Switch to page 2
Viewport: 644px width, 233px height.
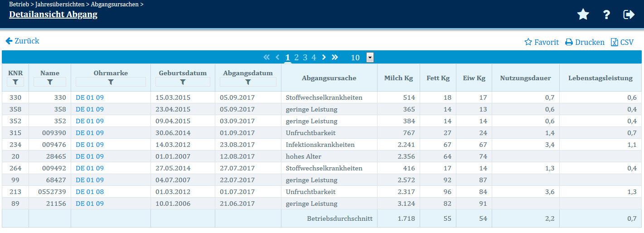click(296, 58)
